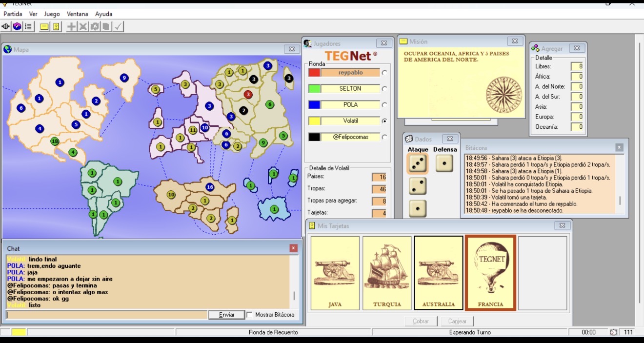Click the bulleted list toolbar icon
Viewport: 644px width, 343px height.
[28, 26]
